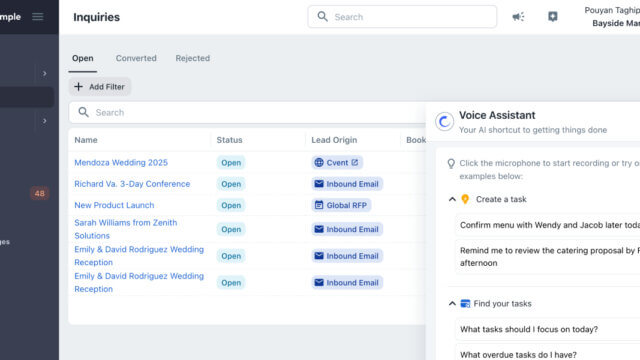Click the Add Filter button
Screen dimensions: 640x360
(x=100, y=87)
